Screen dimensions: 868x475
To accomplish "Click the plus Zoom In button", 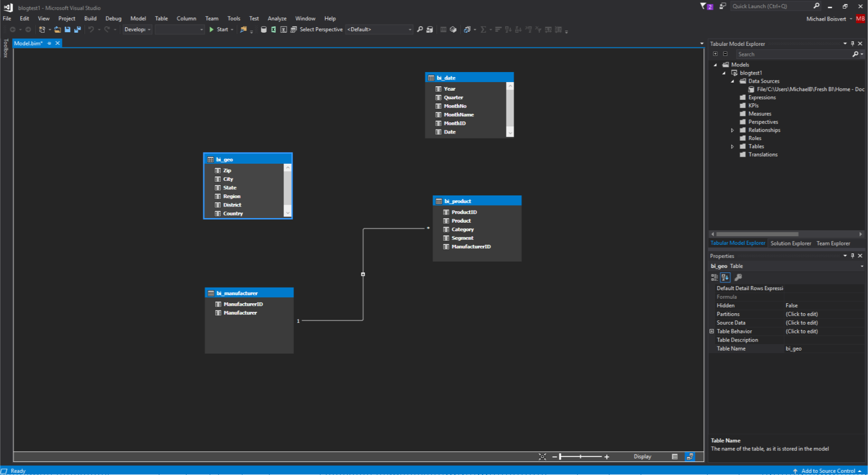I will pyautogui.click(x=607, y=457).
